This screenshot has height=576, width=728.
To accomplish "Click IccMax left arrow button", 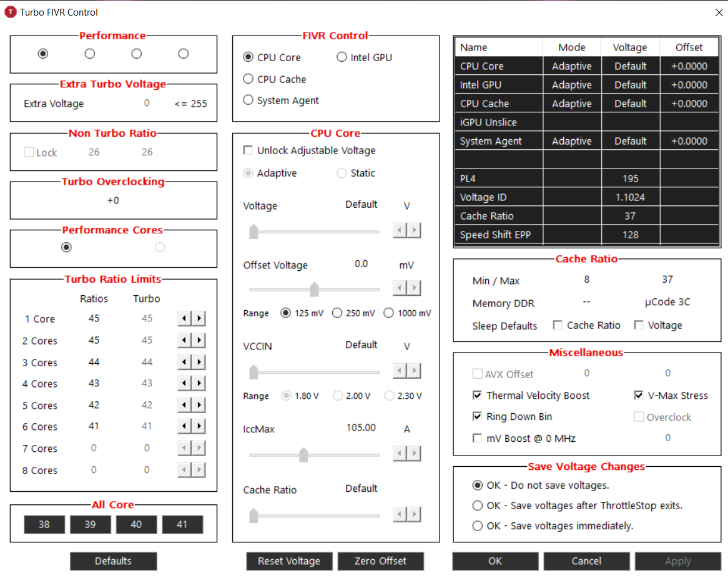I will (x=400, y=453).
